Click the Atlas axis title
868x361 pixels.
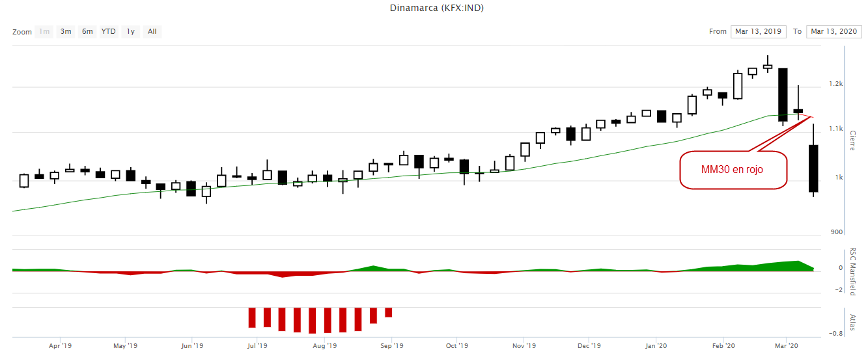click(853, 322)
